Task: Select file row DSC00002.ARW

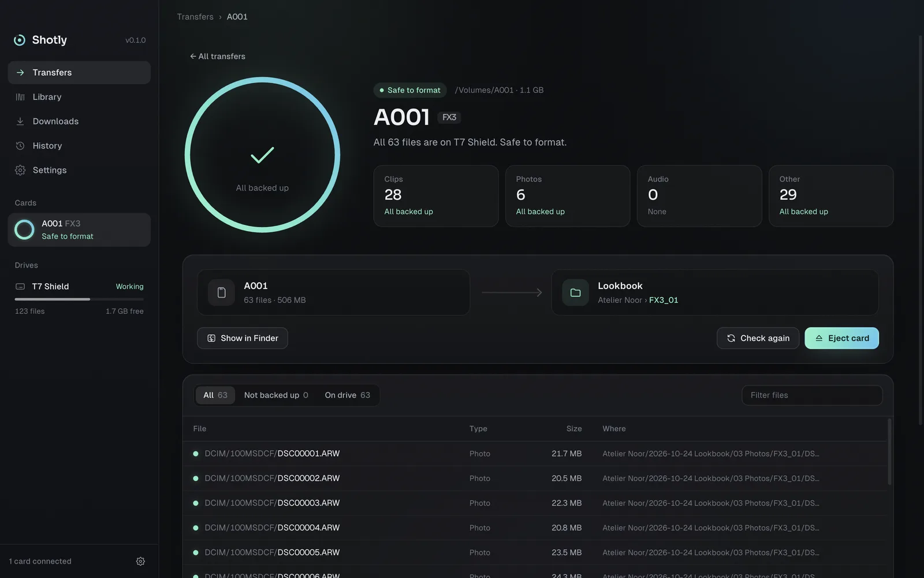Action: click(x=535, y=479)
